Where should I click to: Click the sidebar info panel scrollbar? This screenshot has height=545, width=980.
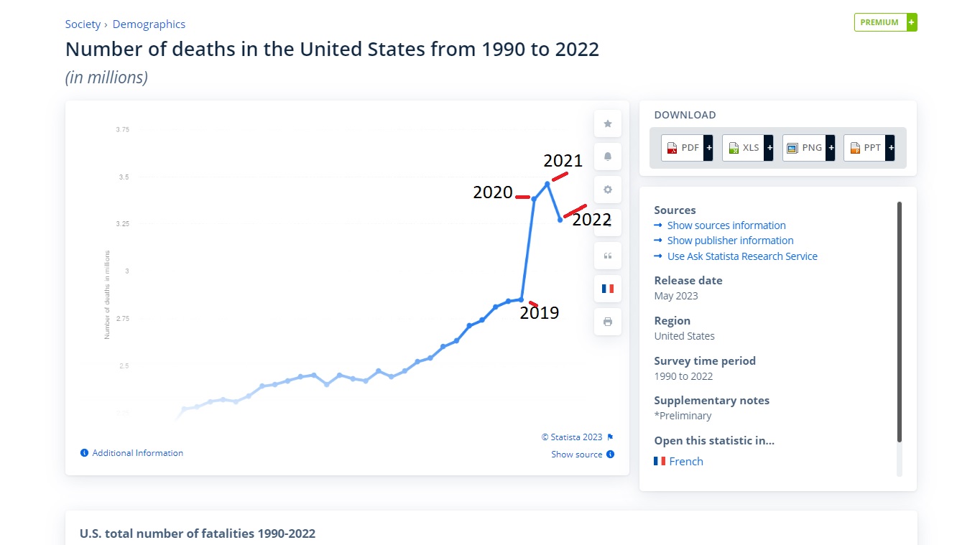[899, 322]
